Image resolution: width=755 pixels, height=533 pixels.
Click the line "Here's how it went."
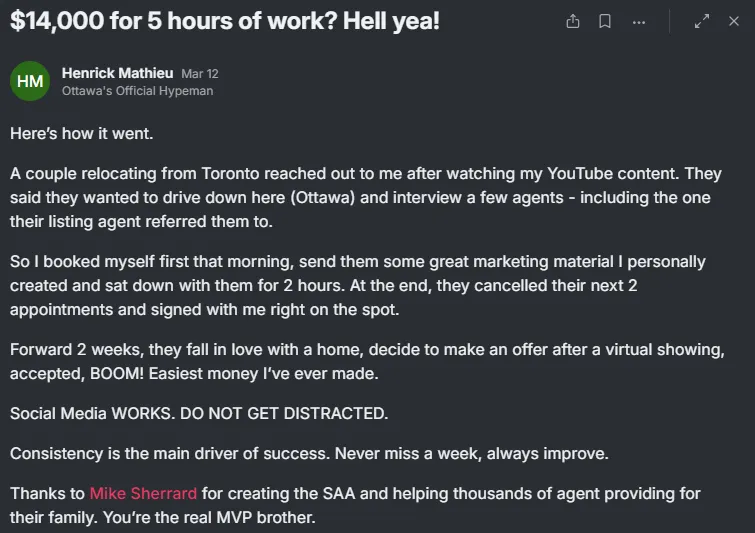point(81,133)
